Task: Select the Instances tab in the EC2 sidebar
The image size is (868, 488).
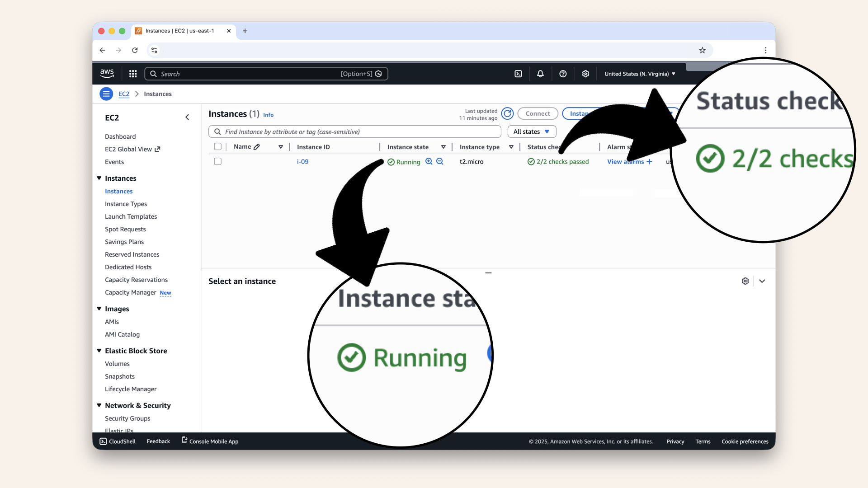Action: pyautogui.click(x=118, y=191)
